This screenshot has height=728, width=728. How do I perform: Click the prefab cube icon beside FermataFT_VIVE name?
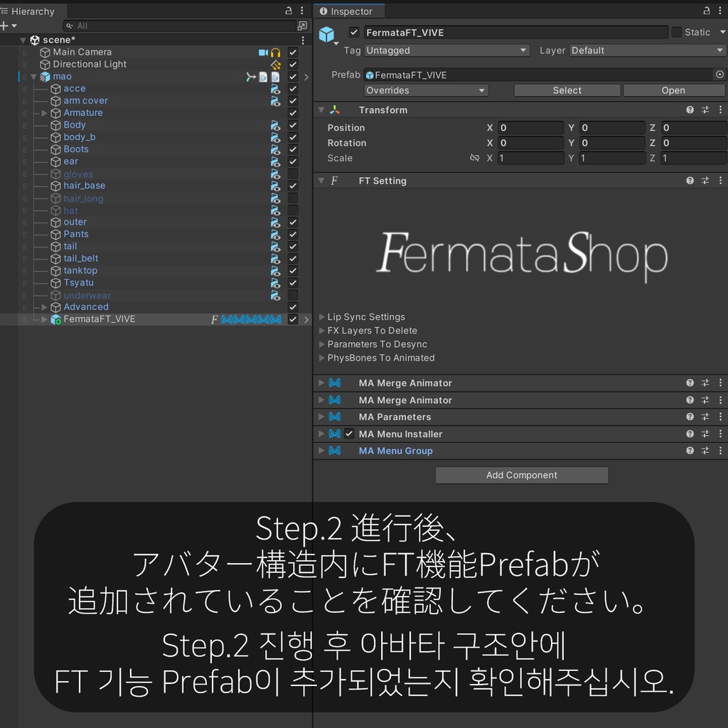[326, 32]
